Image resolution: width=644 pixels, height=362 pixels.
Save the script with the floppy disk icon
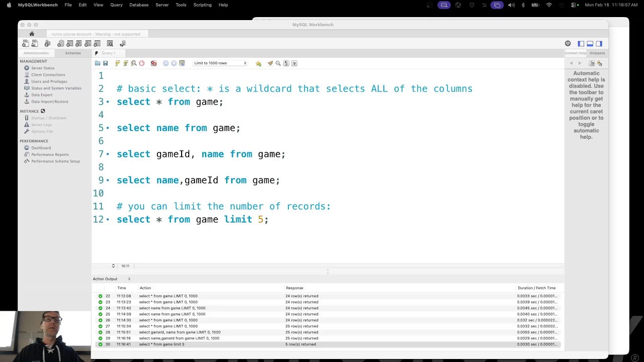coord(105,63)
